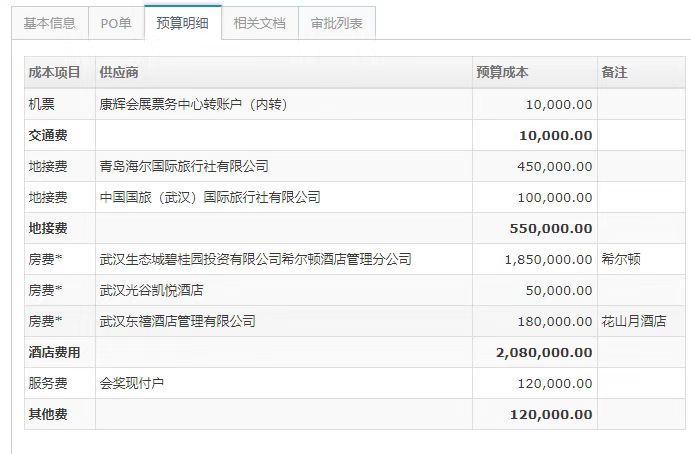The image size is (691, 454).
Task: Click the 希尔顿 remark cell
Action: pos(621,259)
